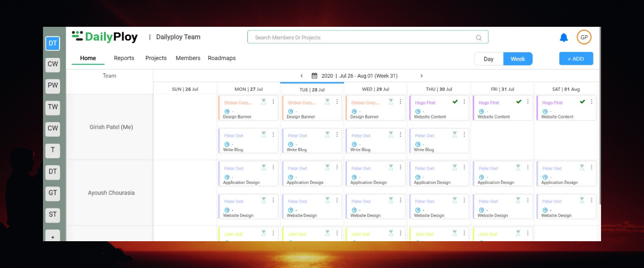This screenshot has height=268, width=644.
Task: Select the SAT | 01 Aug column header
Action: click(566, 90)
